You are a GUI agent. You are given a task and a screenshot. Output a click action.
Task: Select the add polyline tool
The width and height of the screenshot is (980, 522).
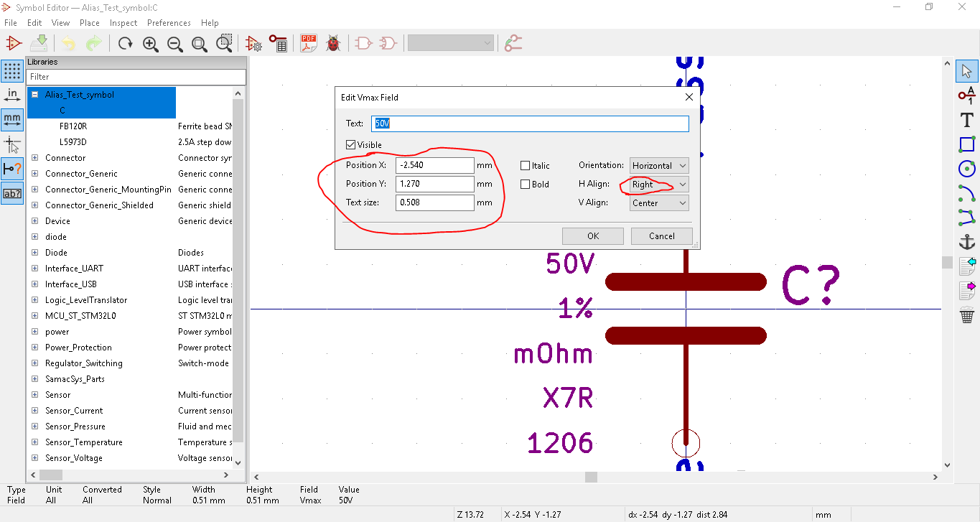point(966,218)
